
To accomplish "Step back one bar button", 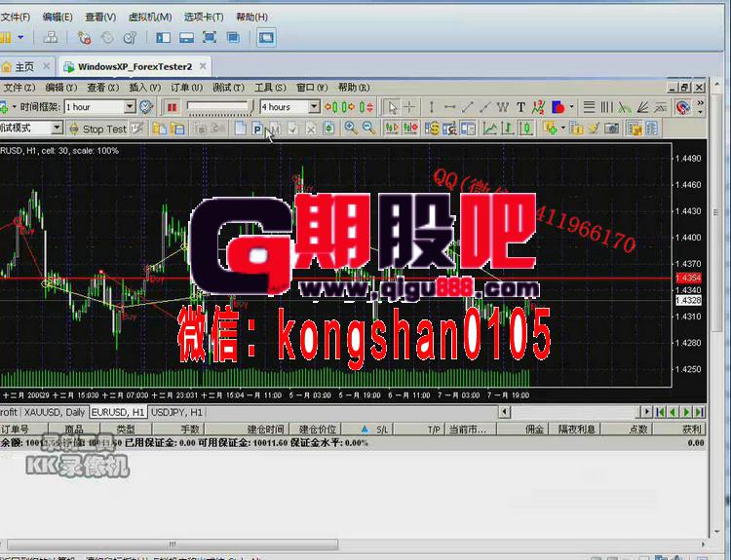I will [331, 108].
